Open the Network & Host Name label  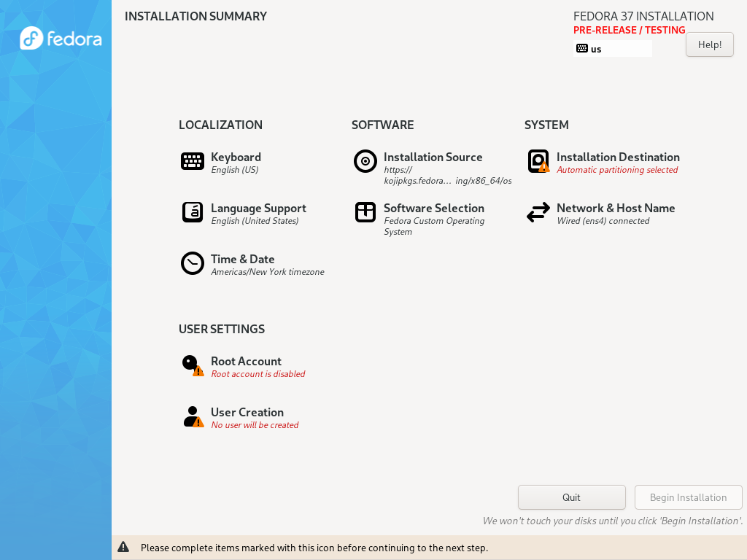tap(616, 208)
